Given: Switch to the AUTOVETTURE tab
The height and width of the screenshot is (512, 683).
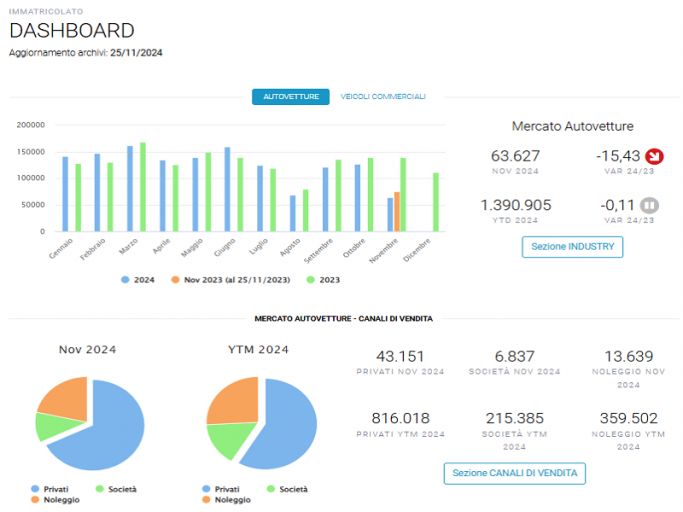Looking at the screenshot, I should click(291, 97).
